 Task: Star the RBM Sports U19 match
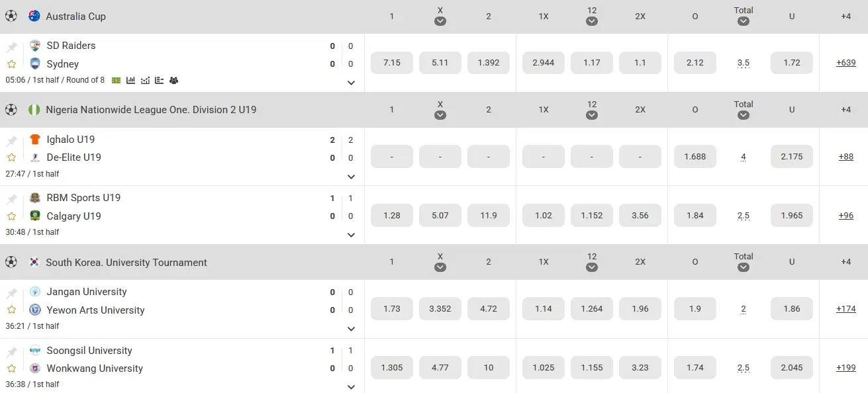click(x=12, y=216)
